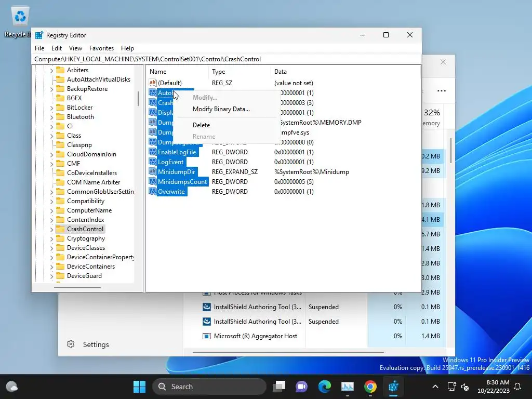Expand the BitLocker tree node
Viewport: 532px width, 399px height.
click(x=51, y=108)
